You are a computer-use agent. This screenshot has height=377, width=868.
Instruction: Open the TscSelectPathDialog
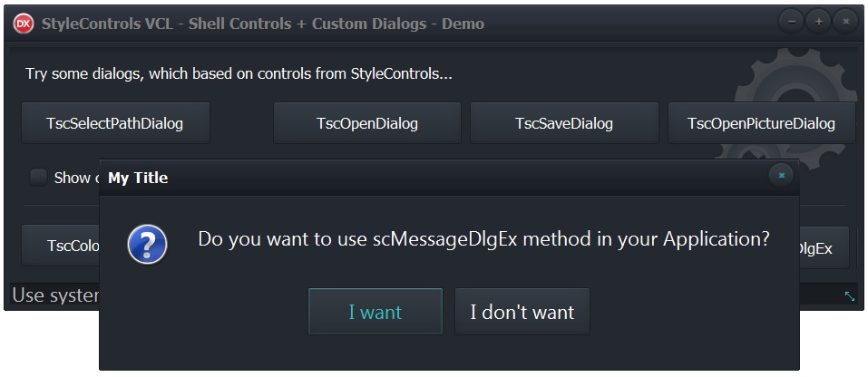click(x=116, y=122)
